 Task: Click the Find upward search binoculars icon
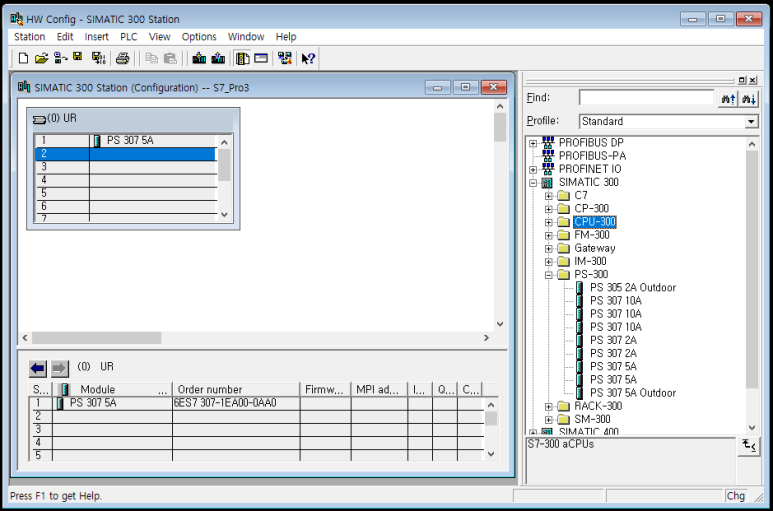[x=728, y=99]
